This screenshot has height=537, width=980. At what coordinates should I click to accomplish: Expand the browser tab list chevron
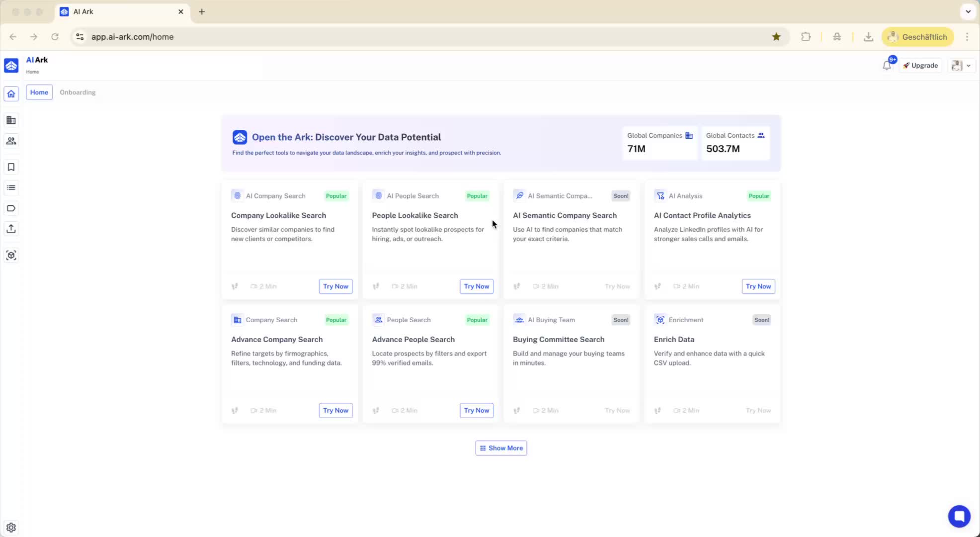coord(968,11)
